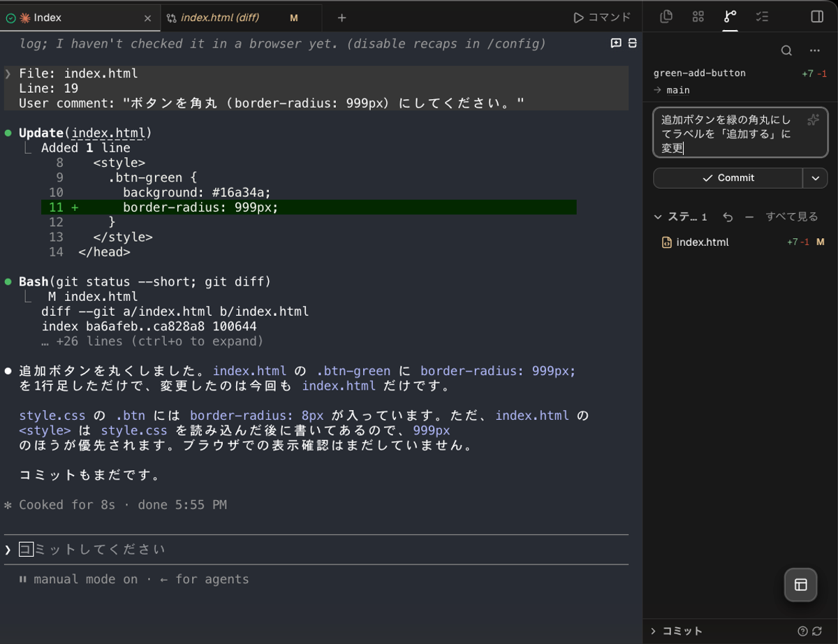838x644 pixels.
Task: Click the floating layout panel button
Action: (800, 585)
